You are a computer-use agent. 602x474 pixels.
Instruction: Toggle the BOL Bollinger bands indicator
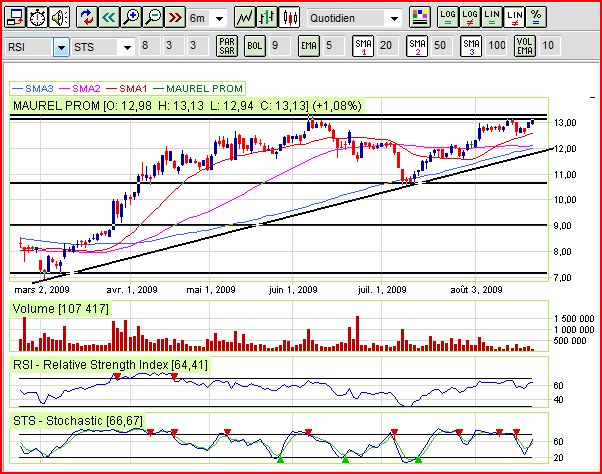tap(255, 46)
